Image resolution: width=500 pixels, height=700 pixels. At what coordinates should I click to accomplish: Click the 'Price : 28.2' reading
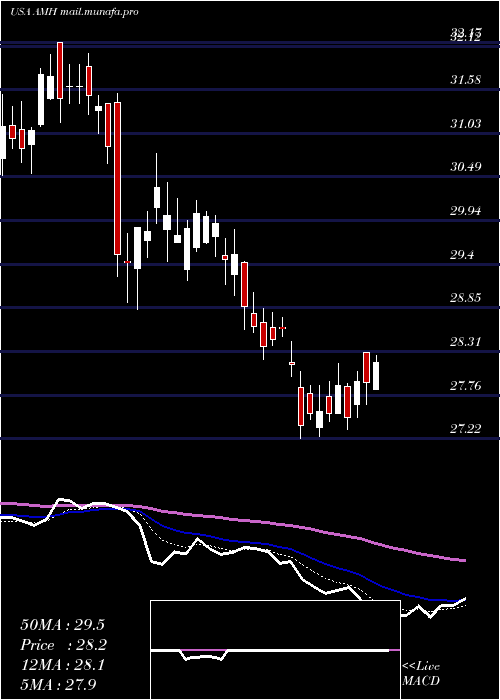tap(62, 645)
